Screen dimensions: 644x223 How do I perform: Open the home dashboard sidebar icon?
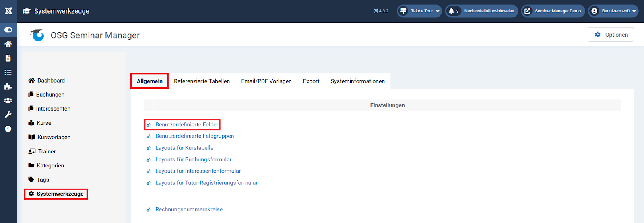tap(8, 44)
